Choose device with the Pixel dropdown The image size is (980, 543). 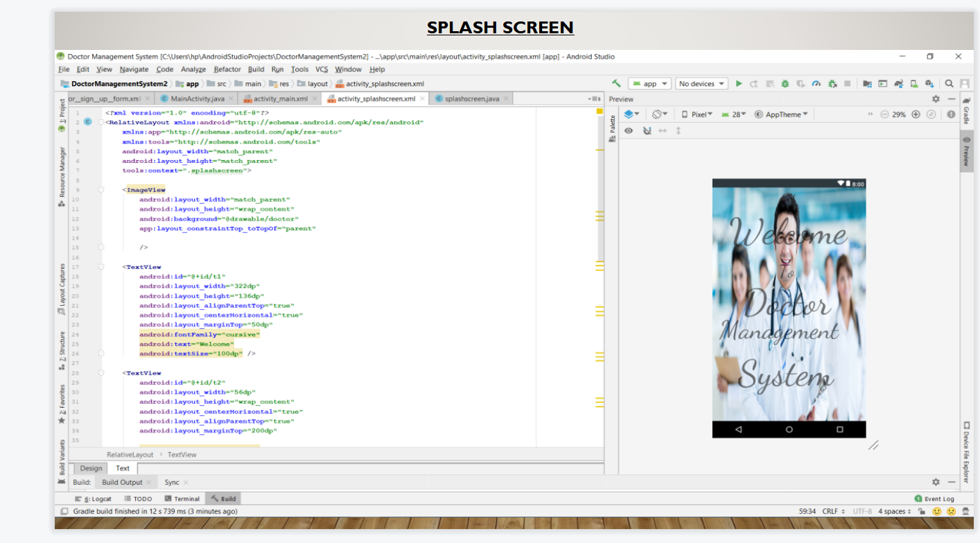point(697,114)
